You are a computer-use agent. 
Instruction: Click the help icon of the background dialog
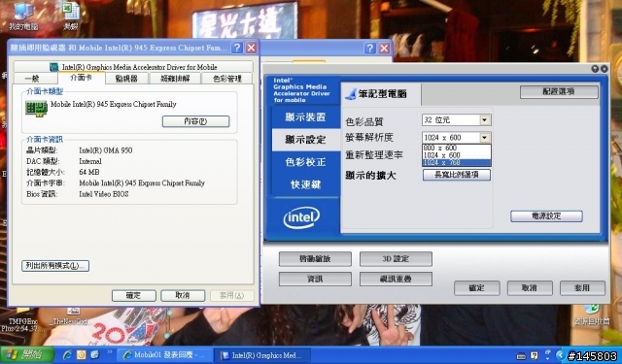(369, 49)
